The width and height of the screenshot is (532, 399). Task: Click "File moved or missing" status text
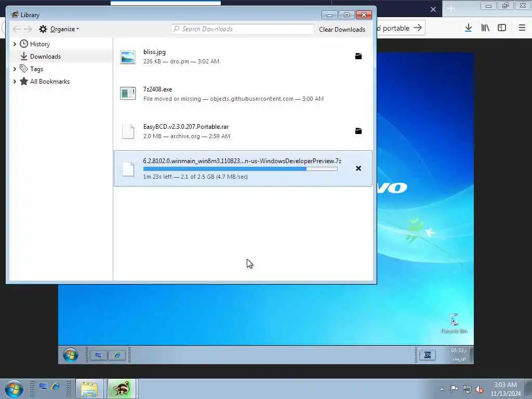point(172,99)
